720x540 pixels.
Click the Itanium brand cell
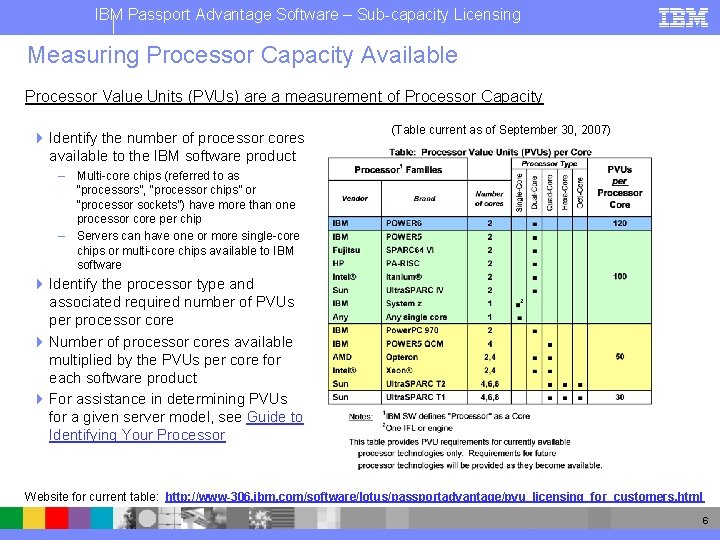click(424, 277)
